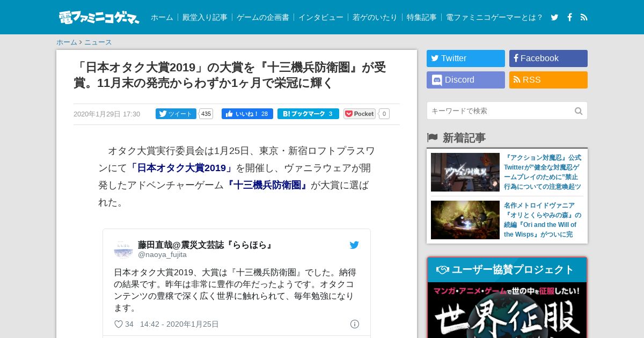Open 藤田直哉@震災文芸誌 tweet author name
The width and height of the screenshot is (644, 338).
(207, 245)
